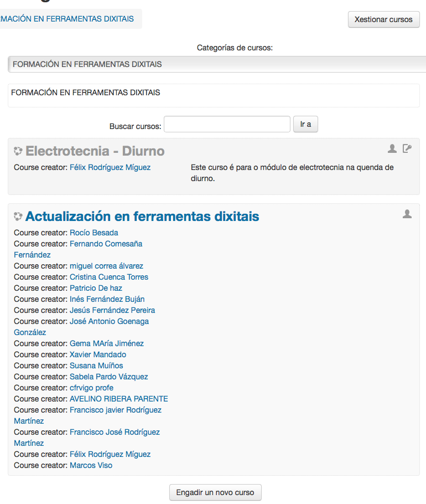View Rocío Besada's profile

point(93,233)
